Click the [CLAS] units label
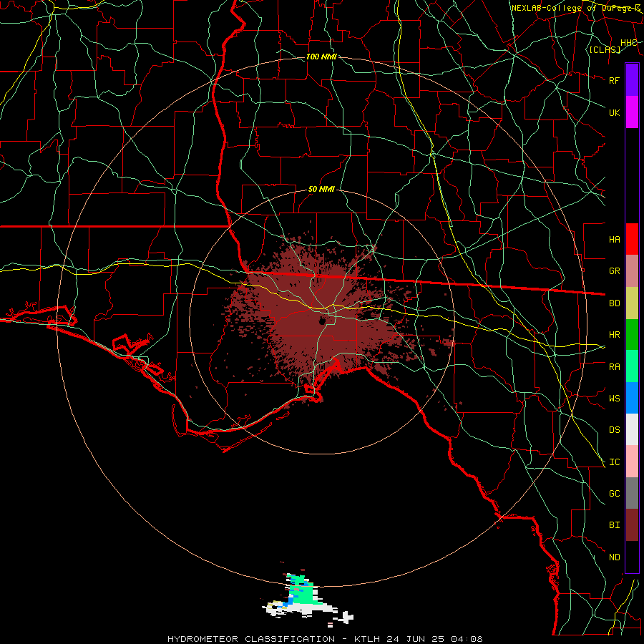 605,49
